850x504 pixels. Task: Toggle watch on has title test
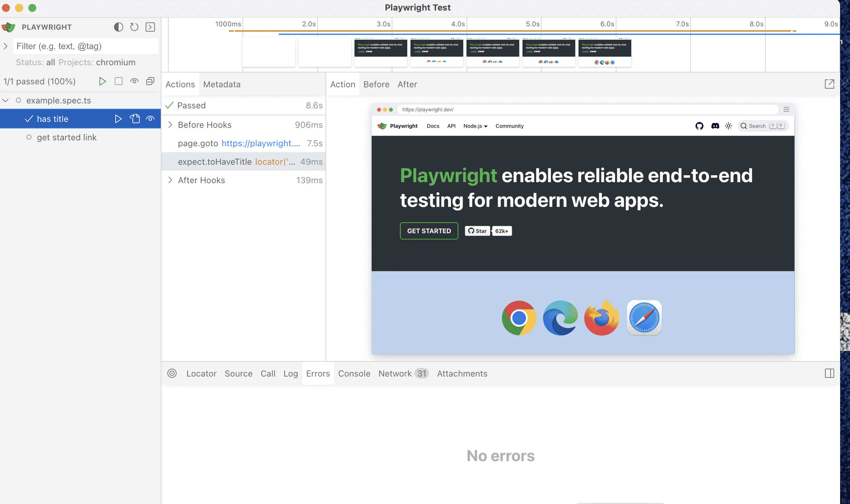point(150,119)
